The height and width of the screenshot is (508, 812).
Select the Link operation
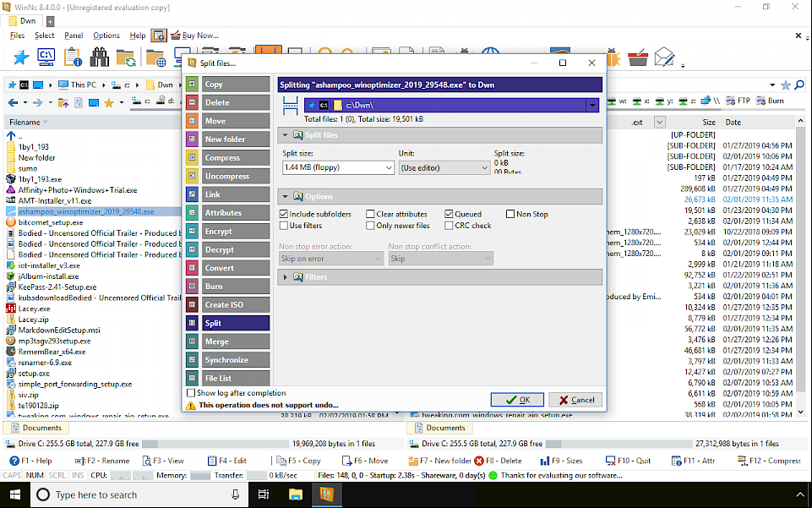point(228,194)
